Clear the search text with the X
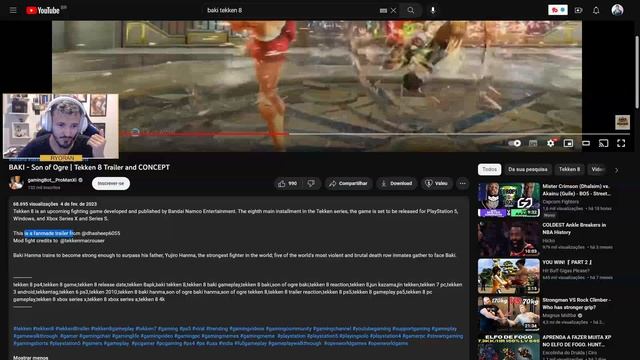640x360 pixels. point(393,11)
